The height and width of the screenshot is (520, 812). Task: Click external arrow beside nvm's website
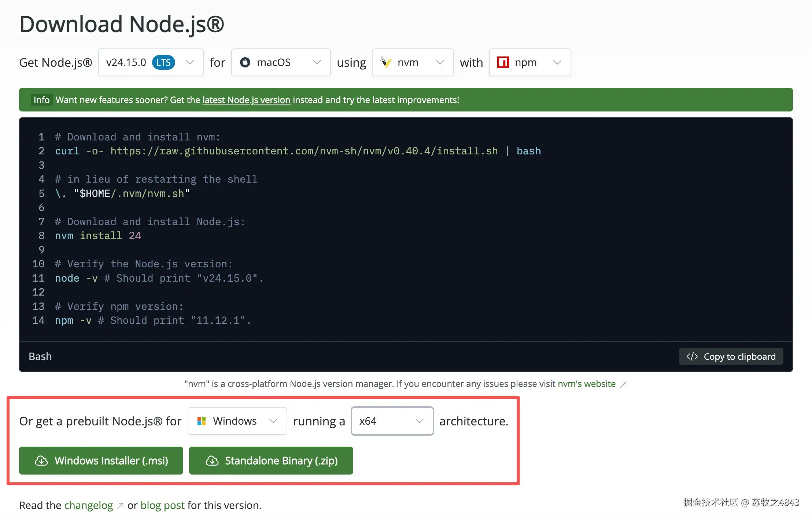623,384
